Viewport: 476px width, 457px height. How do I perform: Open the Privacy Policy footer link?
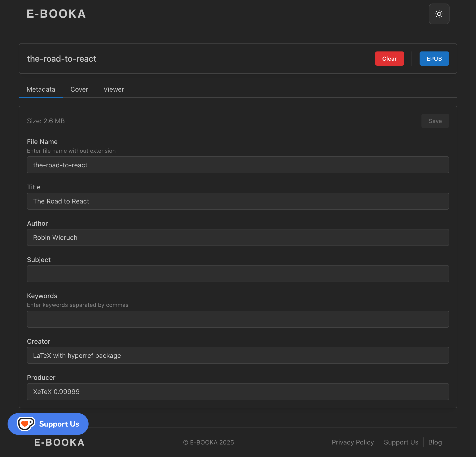point(353,442)
